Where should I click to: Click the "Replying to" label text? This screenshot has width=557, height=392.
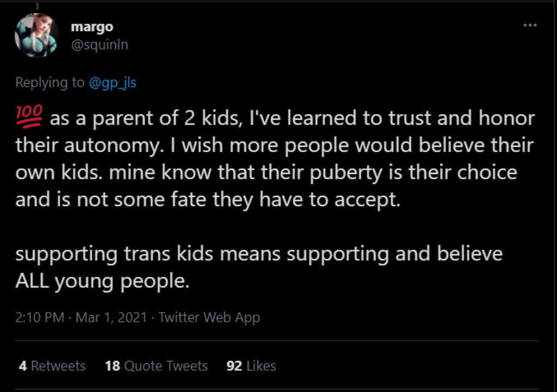(x=49, y=83)
